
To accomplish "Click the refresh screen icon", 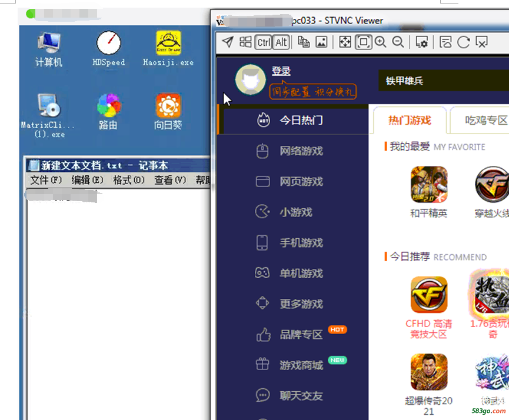I will point(464,42).
